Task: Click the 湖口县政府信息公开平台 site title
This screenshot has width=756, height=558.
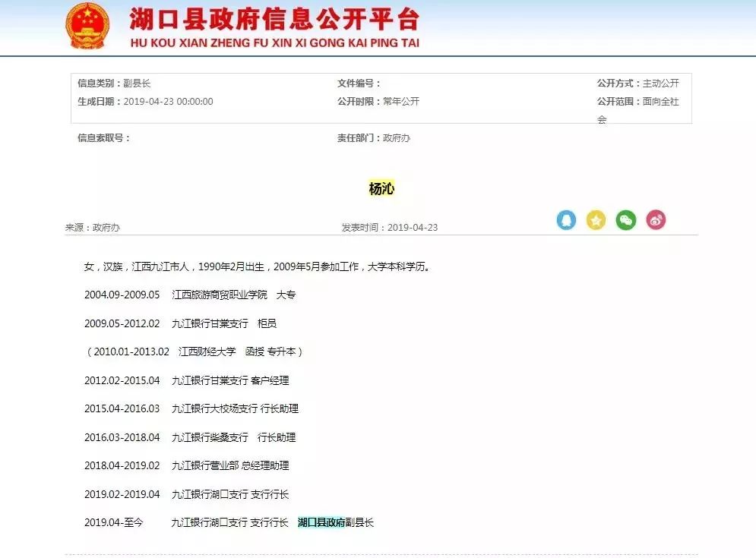Action: [274, 19]
